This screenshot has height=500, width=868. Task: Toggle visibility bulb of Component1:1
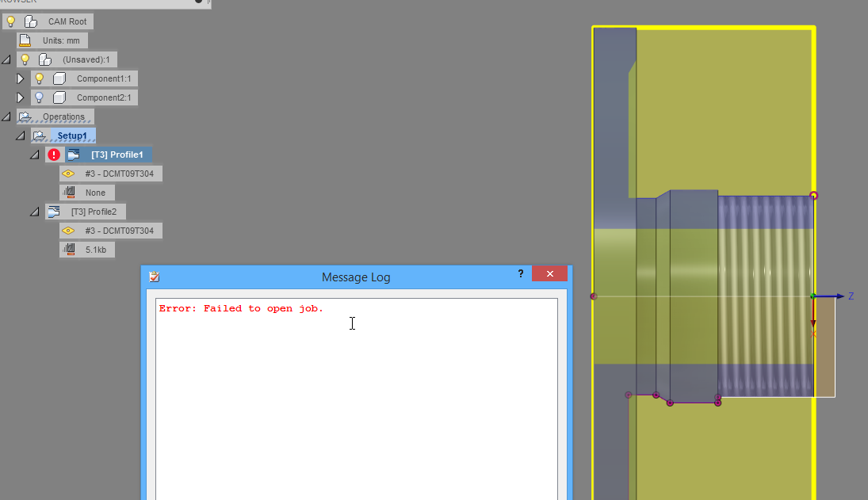coord(39,78)
